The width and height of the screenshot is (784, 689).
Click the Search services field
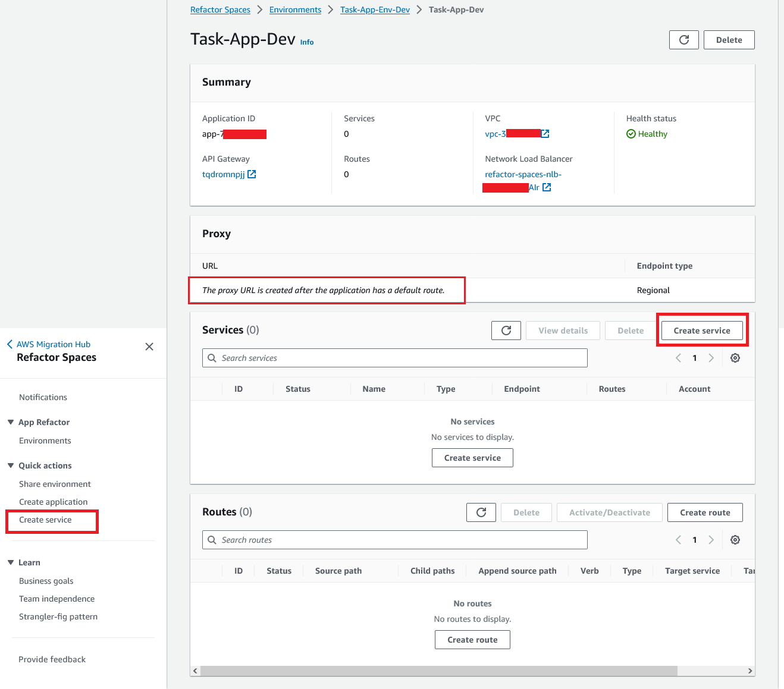pyautogui.click(x=395, y=358)
